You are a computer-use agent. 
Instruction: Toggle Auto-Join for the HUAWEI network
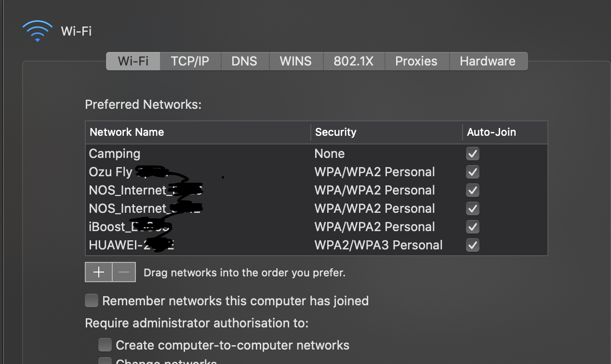(473, 245)
